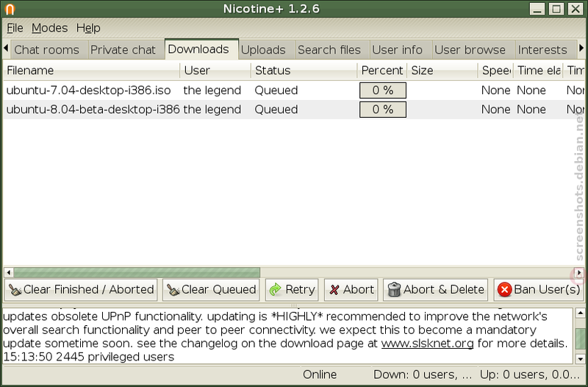The image size is (588, 387).
Task: Sort by the Time elapsed column header
Action: (538, 71)
